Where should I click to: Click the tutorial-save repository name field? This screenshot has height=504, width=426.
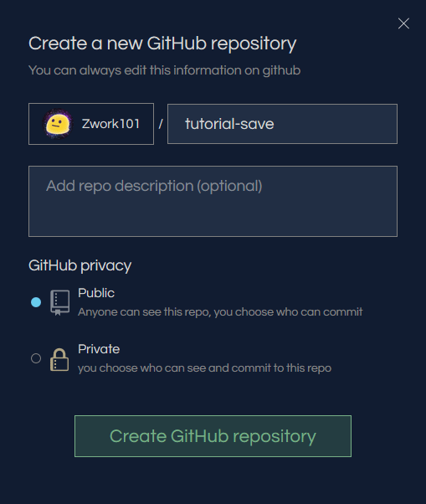[282, 124]
